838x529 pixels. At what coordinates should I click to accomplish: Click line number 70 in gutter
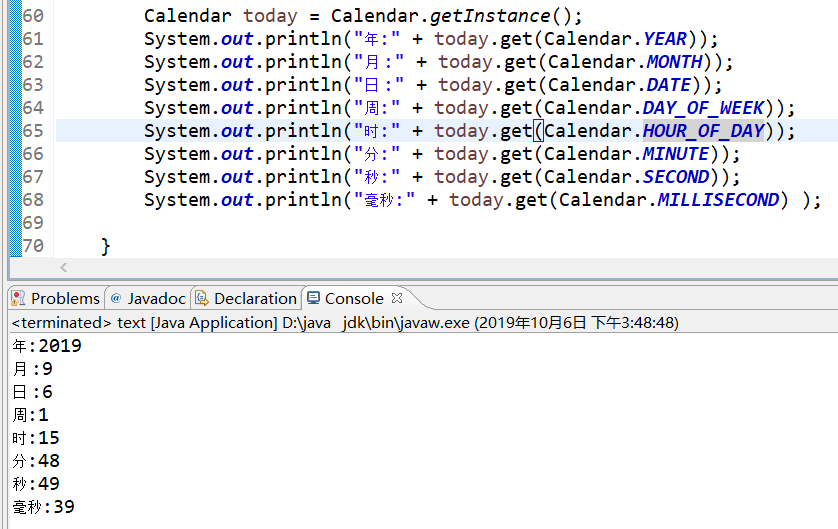point(33,246)
